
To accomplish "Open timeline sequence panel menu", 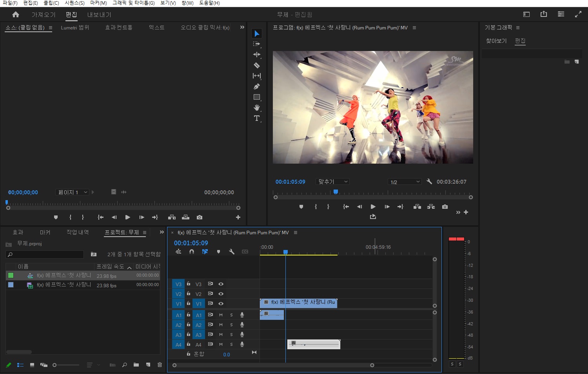I will click(x=296, y=232).
